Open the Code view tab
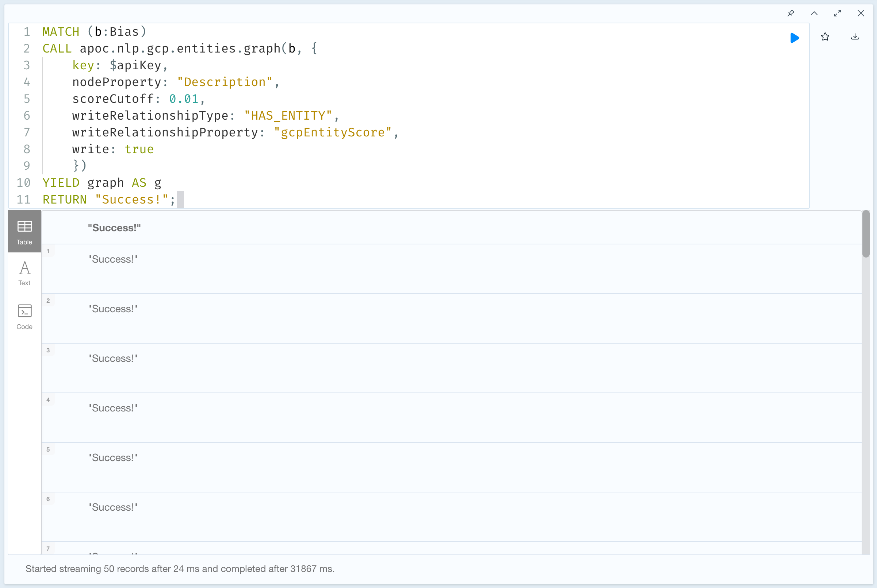Screen dimensions: 877x588 [24, 317]
